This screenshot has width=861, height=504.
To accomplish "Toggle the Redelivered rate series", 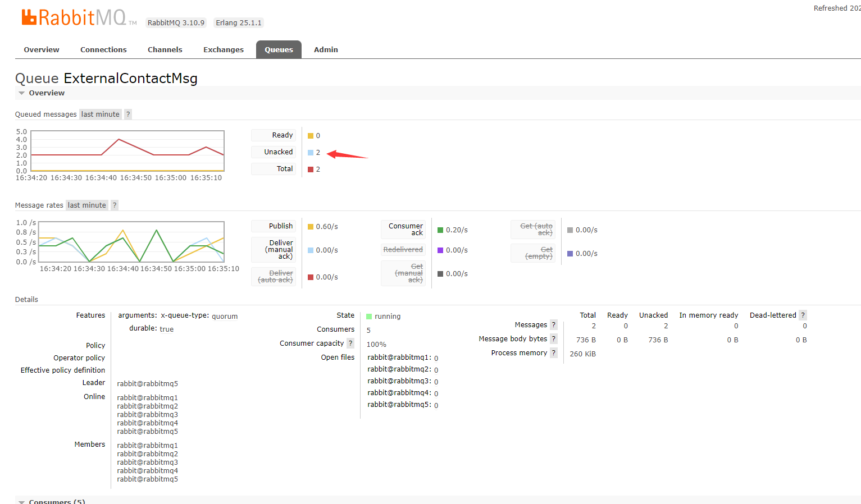I will [403, 249].
